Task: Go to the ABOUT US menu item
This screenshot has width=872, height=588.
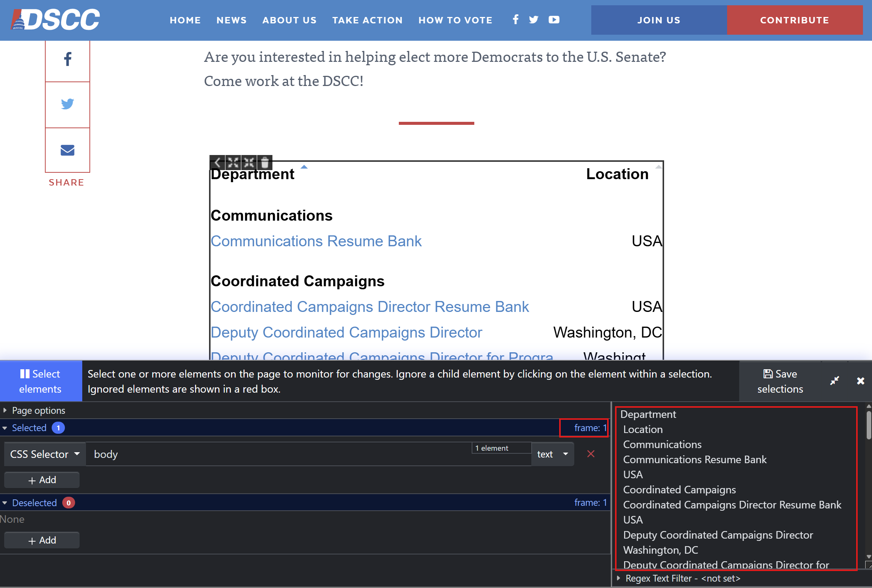Action: point(289,20)
